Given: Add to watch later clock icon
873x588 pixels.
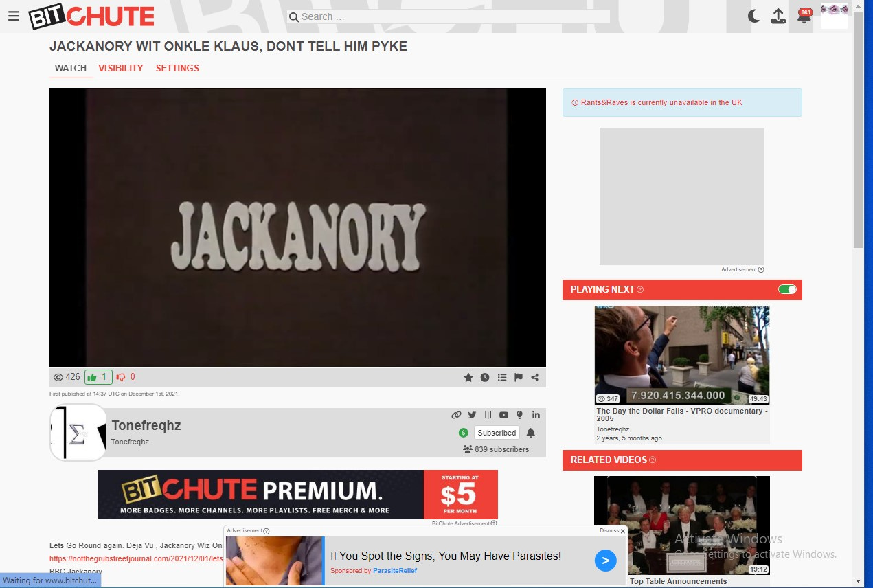Looking at the screenshot, I should tap(485, 377).
